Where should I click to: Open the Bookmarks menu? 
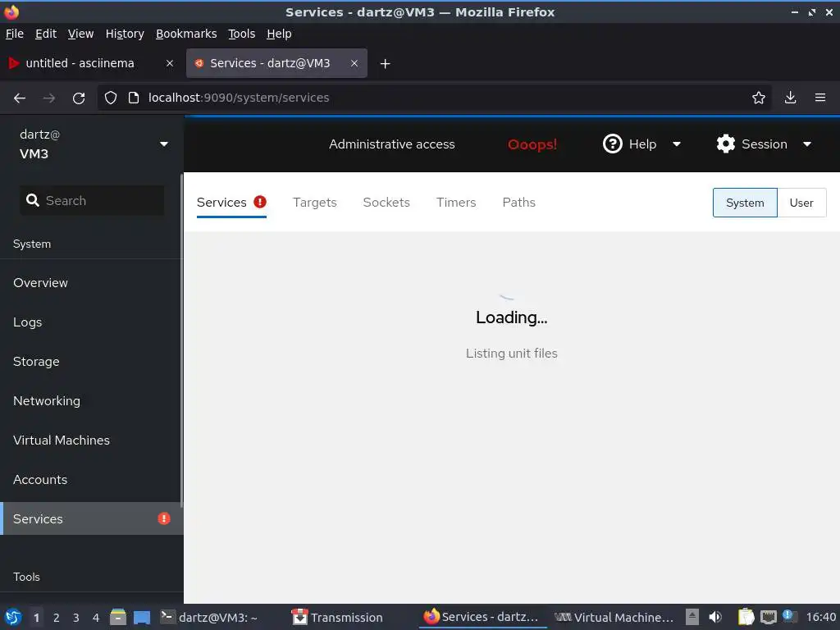click(x=186, y=34)
